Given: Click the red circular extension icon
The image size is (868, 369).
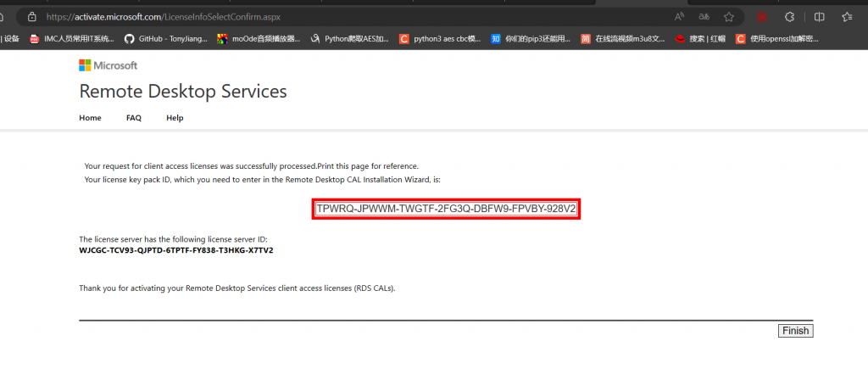Looking at the screenshot, I should [x=762, y=16].
